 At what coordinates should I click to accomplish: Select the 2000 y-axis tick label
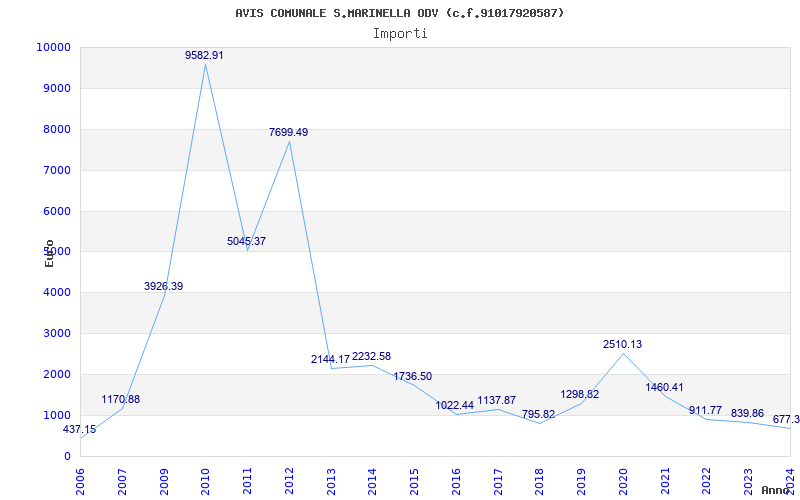pos(56,374)
